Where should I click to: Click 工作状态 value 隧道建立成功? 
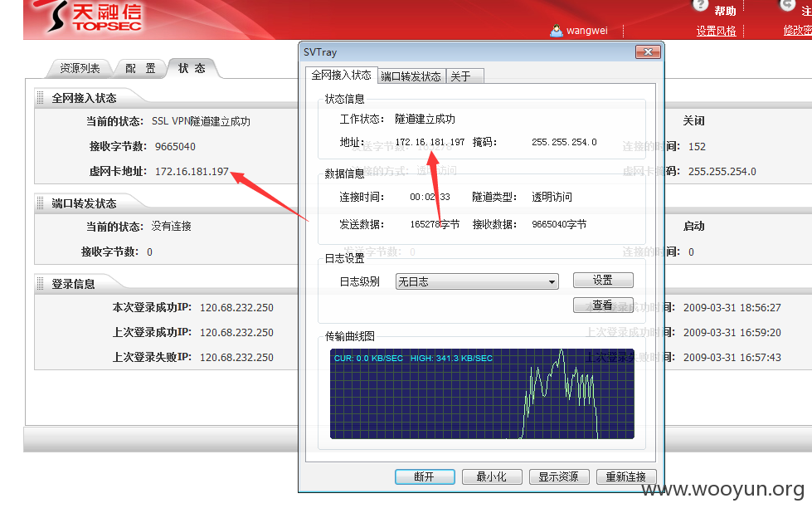point(425,120)
